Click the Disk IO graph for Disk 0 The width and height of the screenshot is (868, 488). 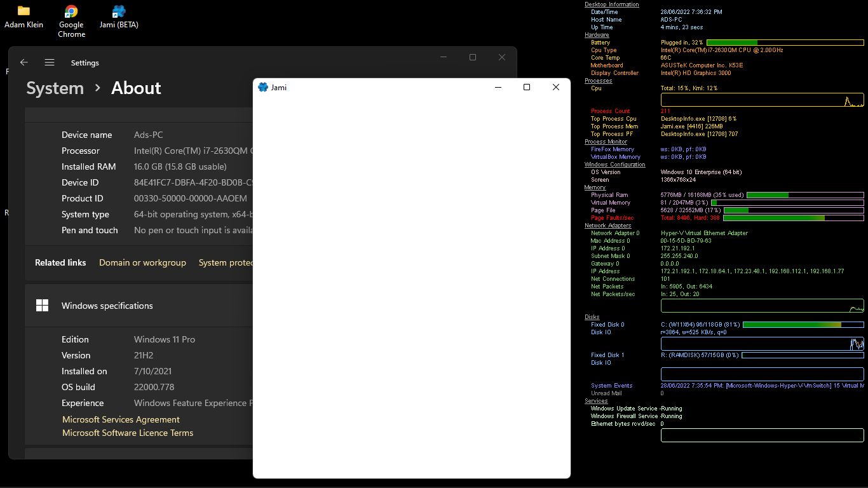[763, 344]
